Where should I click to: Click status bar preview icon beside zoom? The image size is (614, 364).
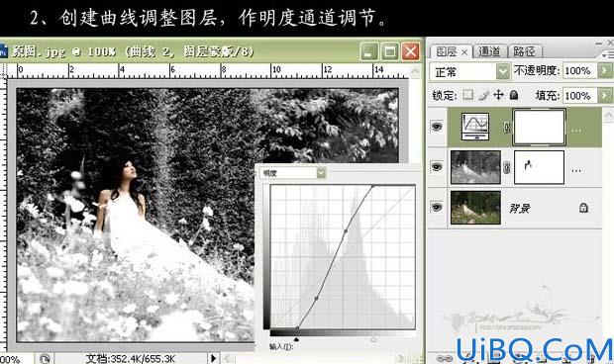[x=45, y=358]
